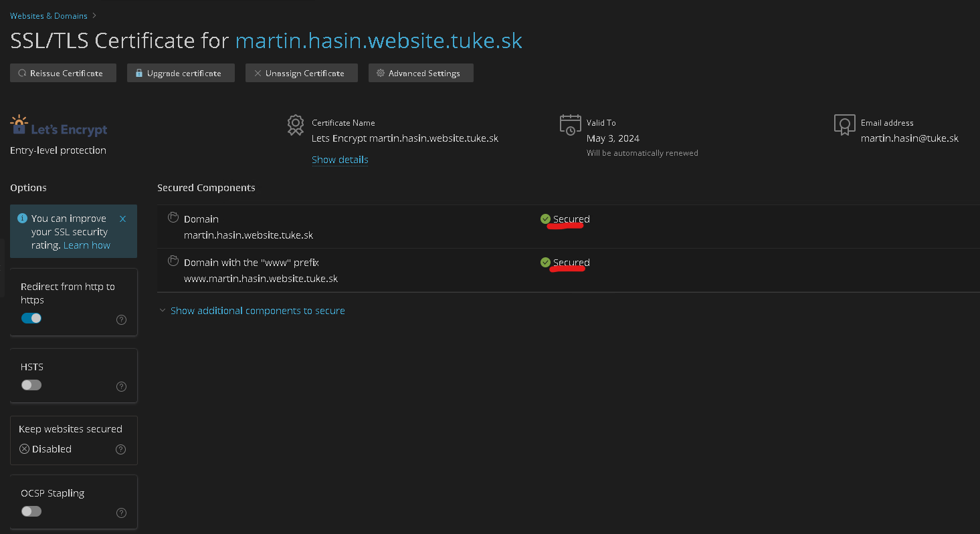Click help icon for Keep websites secured
980x534 pixels.
[121, 450]
